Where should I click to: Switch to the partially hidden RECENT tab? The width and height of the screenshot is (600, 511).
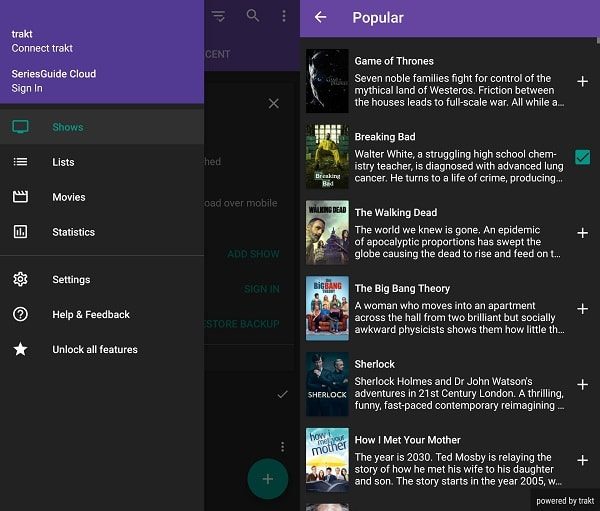coord(217,54)
